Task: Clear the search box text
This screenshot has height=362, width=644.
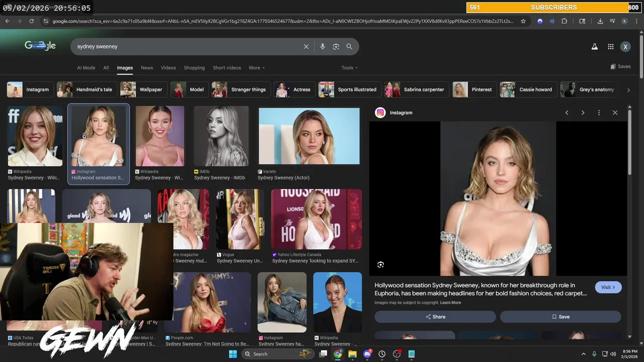Action: 306,46
